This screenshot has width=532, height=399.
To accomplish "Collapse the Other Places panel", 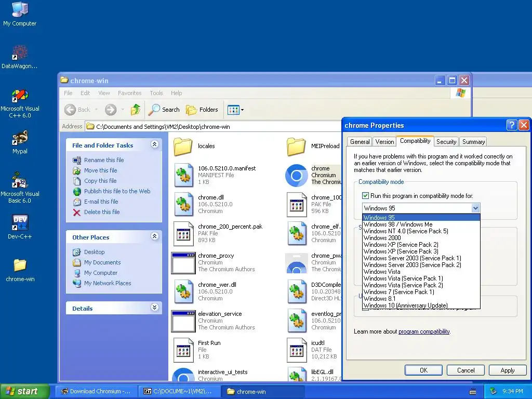I will coord(154,236).
